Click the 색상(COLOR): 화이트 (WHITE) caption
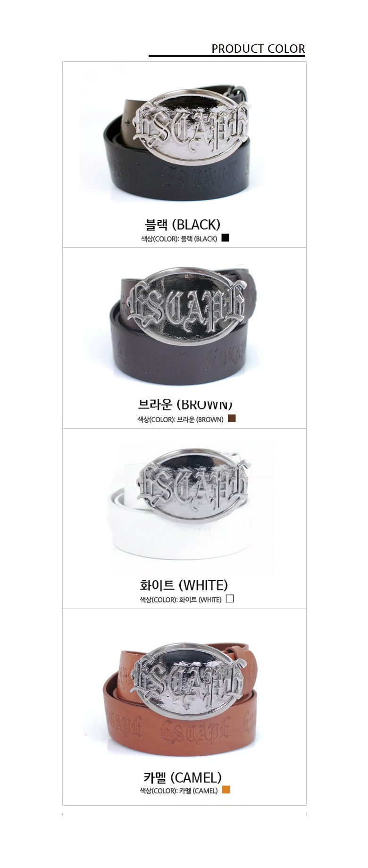 (180, 600)
